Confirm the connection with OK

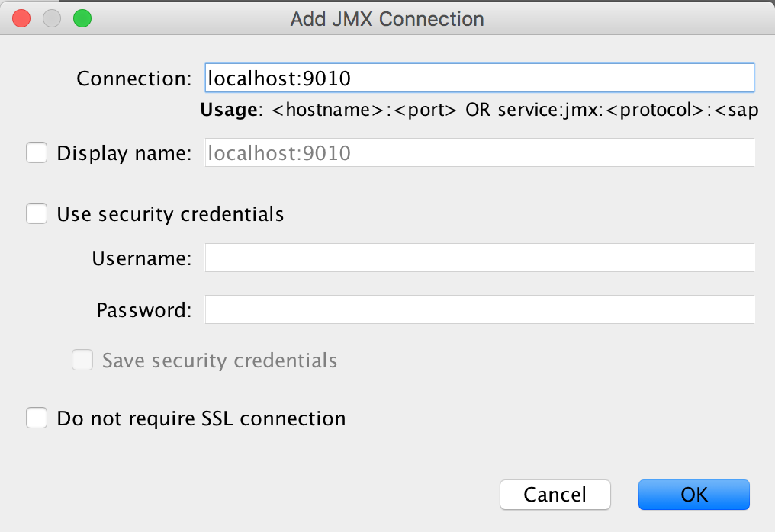tap(694, 495)
